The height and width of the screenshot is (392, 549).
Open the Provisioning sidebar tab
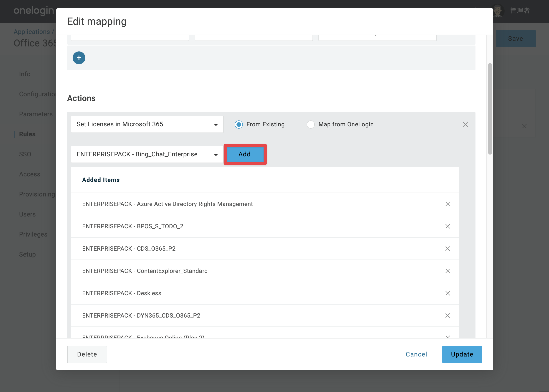(37, 194)
